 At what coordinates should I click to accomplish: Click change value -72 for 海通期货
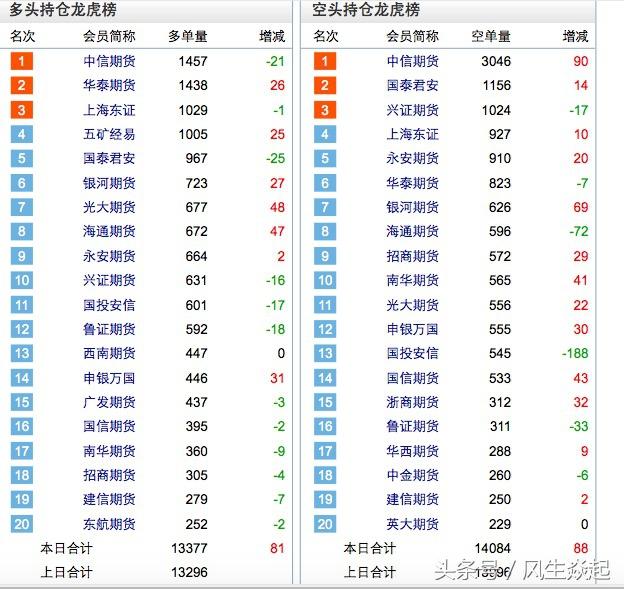pyautogui.click(x=579, y=231)
